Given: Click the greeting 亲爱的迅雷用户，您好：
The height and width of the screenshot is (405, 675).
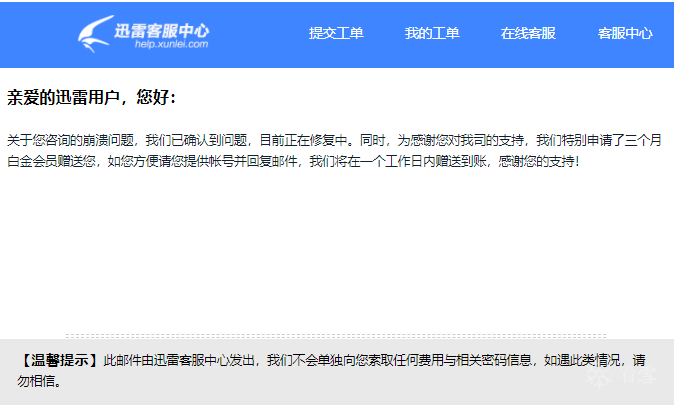Looking at the screenshot, I should (x=91, y=97).
